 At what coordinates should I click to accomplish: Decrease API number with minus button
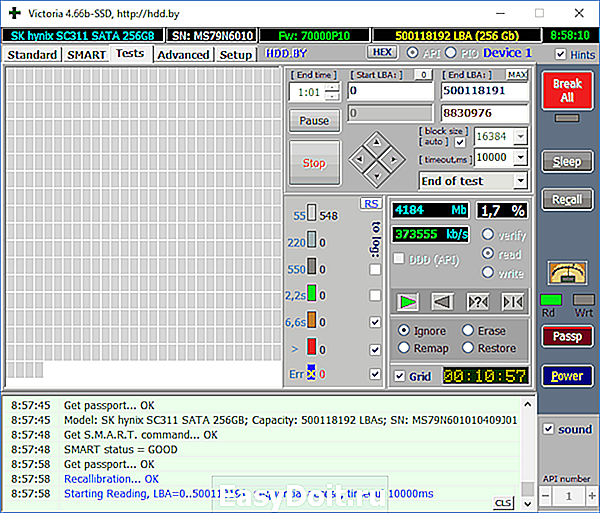click(x=546, y=496)
